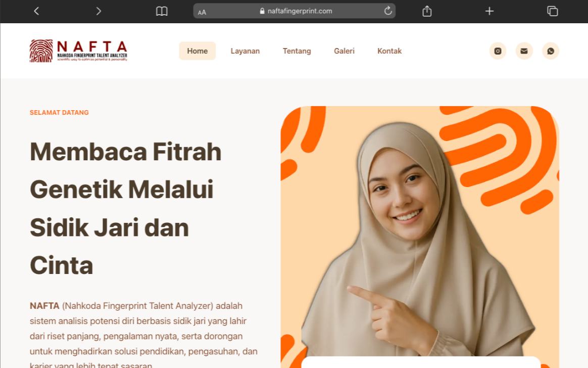Open the WhatsApp chat icon

pos(551,51)
